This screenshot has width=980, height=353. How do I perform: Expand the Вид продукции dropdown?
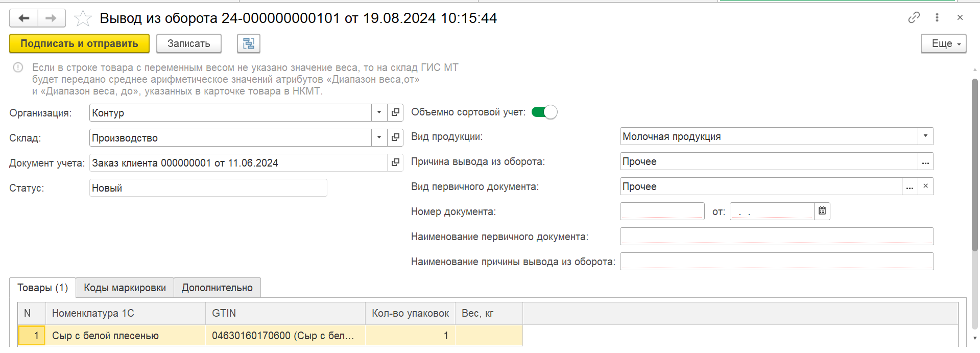click(925, 136)
